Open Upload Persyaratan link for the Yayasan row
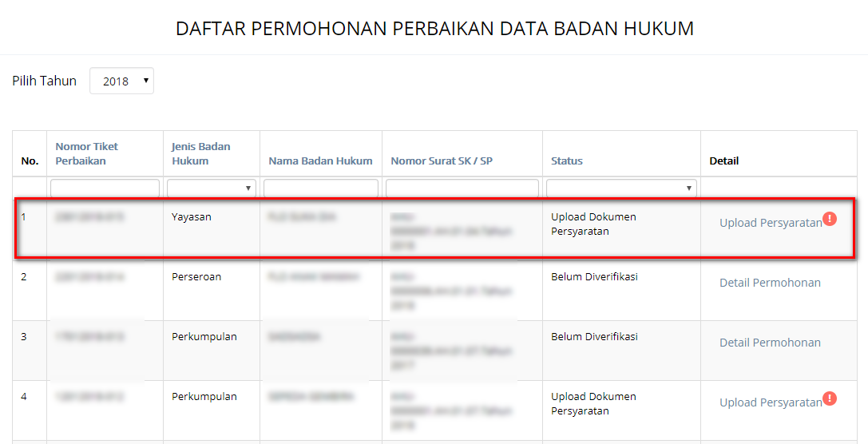Viewport: 868px width, 444px height. (x=770, y=223)
